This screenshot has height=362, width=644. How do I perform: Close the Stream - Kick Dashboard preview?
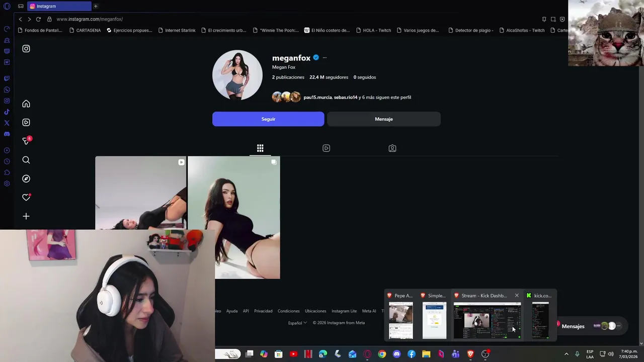click(517, 296)
